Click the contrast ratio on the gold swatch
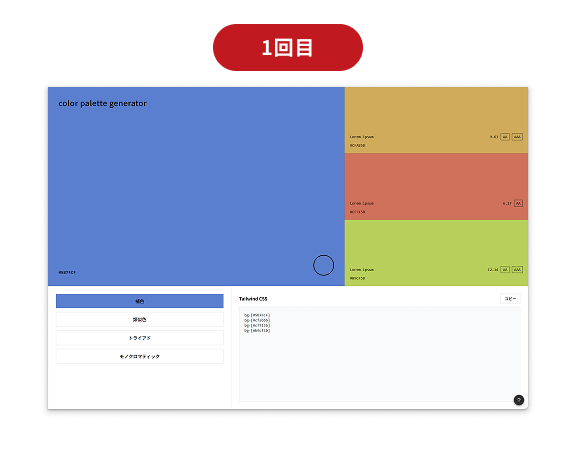 pos(494,137)
